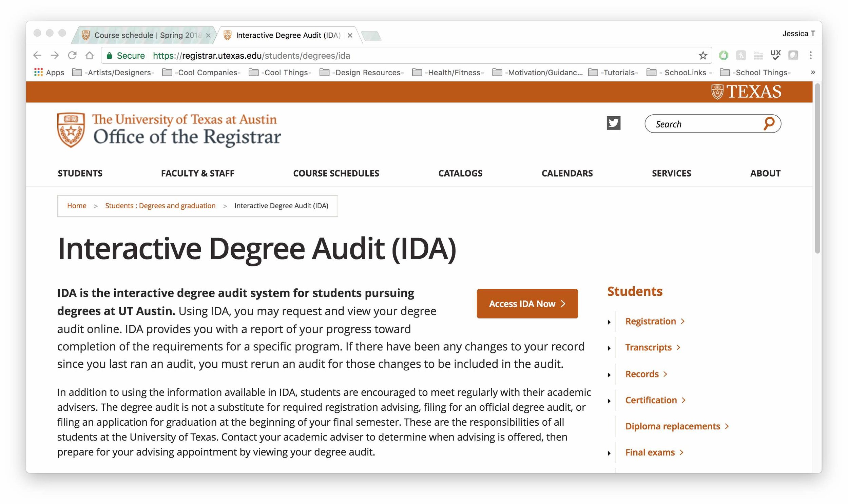Open the COURSE SCHEDULES menu
This screenshot has width=848, height=504.
336,173
